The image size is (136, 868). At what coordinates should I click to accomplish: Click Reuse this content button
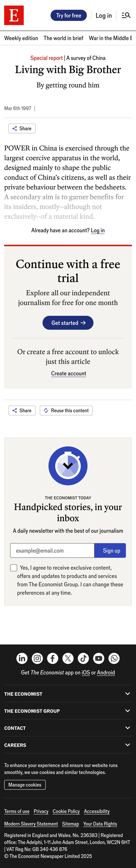(x=66, y=410)
